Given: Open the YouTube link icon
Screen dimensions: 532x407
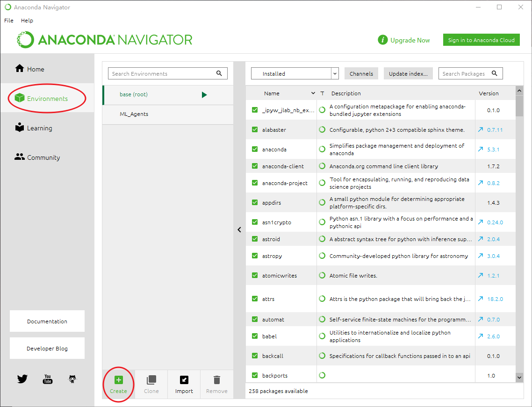Looking at the screenshot, I should click(x=48, y=378).
